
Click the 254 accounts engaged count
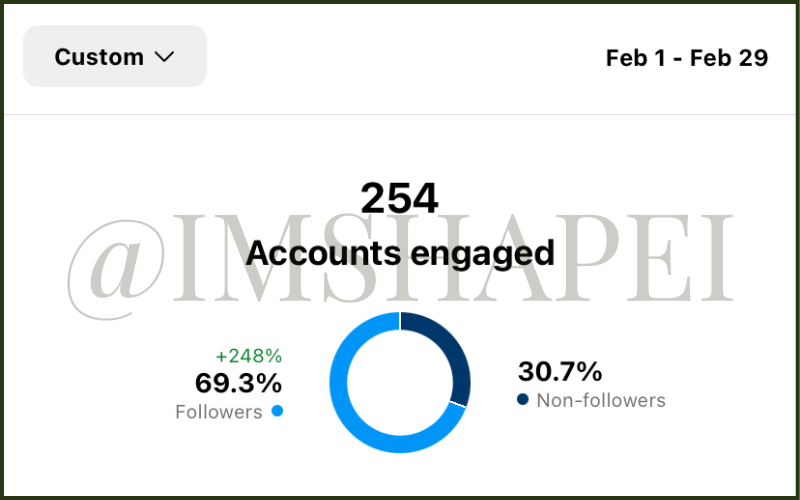pyautogui.click(x=399, y=198)
